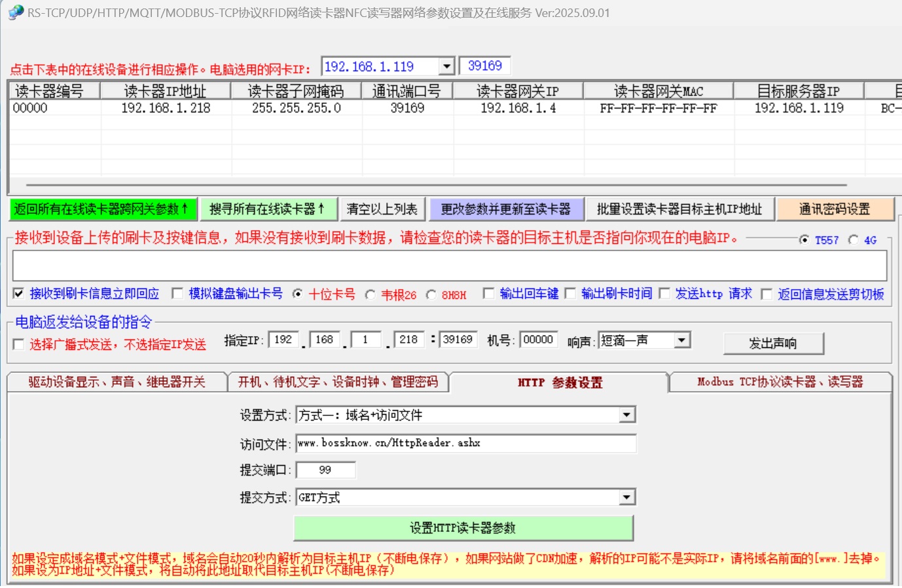Toggle 选择广播式发送 checkbox
The width and height of the screenshot is (902, 588).
click(19, 345)
